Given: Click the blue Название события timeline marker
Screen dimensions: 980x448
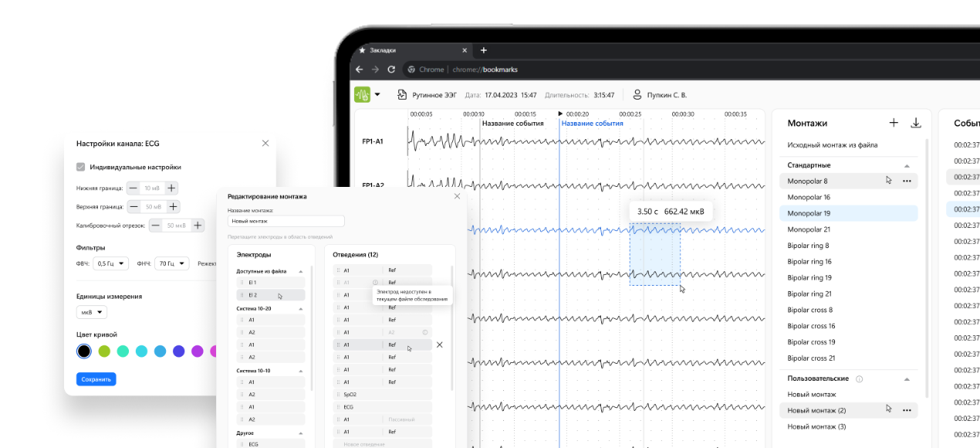Looking at the screenshot, I should tap(592, 123).
